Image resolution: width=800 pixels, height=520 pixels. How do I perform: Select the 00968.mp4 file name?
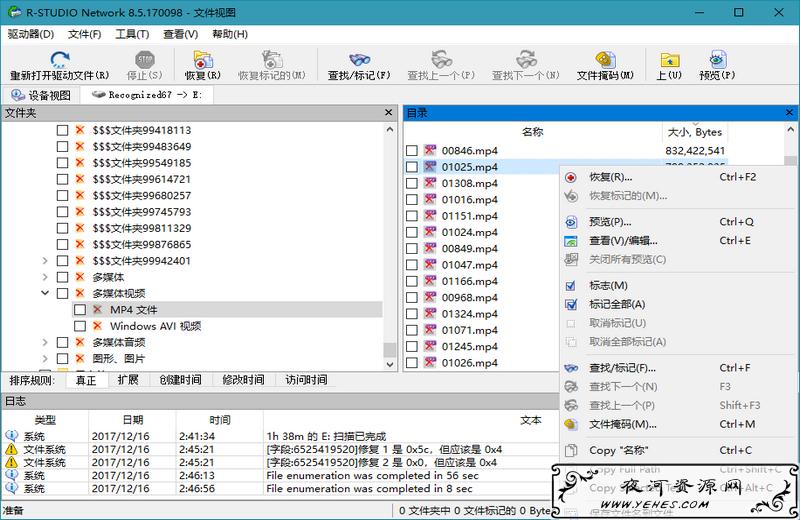(x=469, y=298)
